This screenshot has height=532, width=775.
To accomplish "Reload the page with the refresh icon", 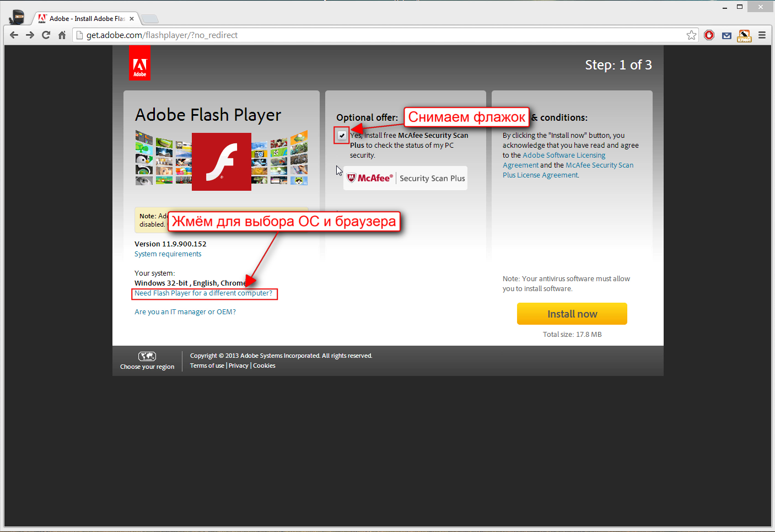I will (x=46, y=35).
